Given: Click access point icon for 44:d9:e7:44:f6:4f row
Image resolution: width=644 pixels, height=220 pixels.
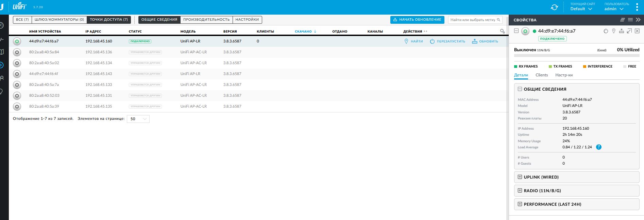Looking at the screenshot, I should tap(17, 74).
